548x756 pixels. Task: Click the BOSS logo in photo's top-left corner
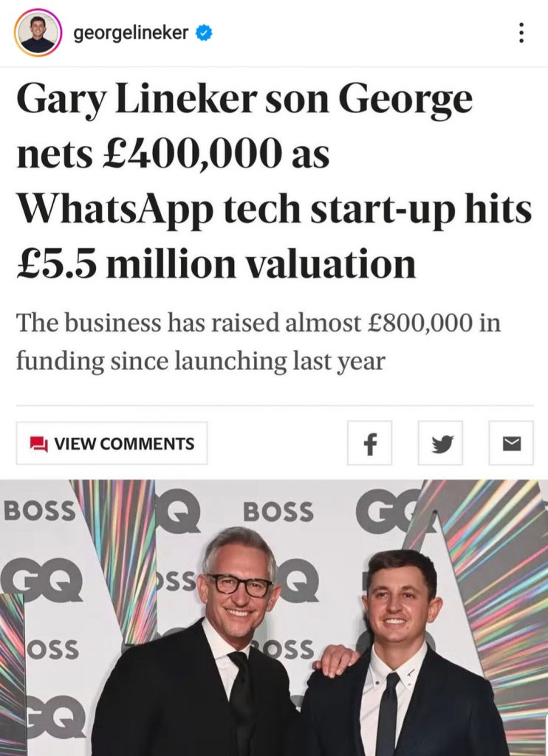39,510
